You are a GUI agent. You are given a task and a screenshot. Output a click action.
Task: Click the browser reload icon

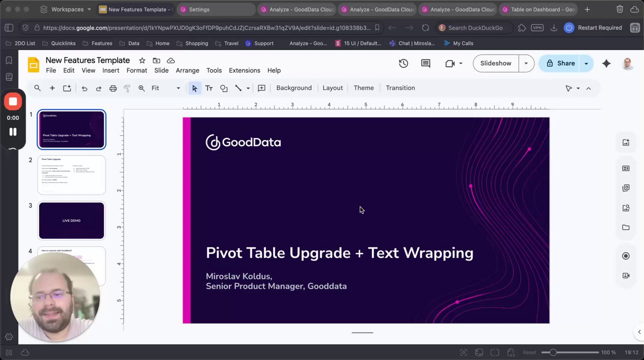point(425,28)
